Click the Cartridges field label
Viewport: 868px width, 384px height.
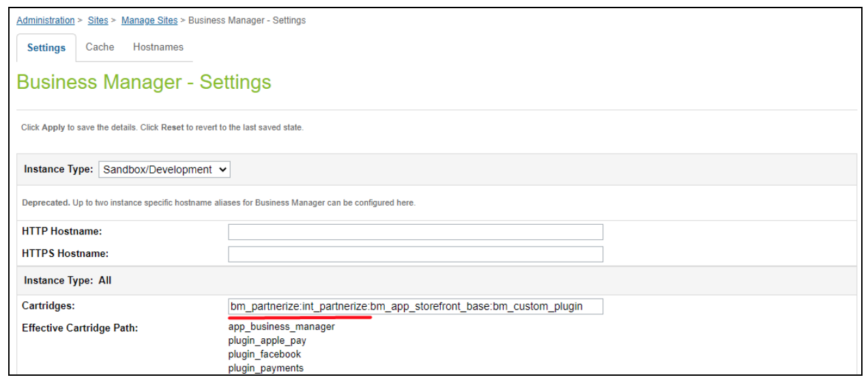pos(48,306)
